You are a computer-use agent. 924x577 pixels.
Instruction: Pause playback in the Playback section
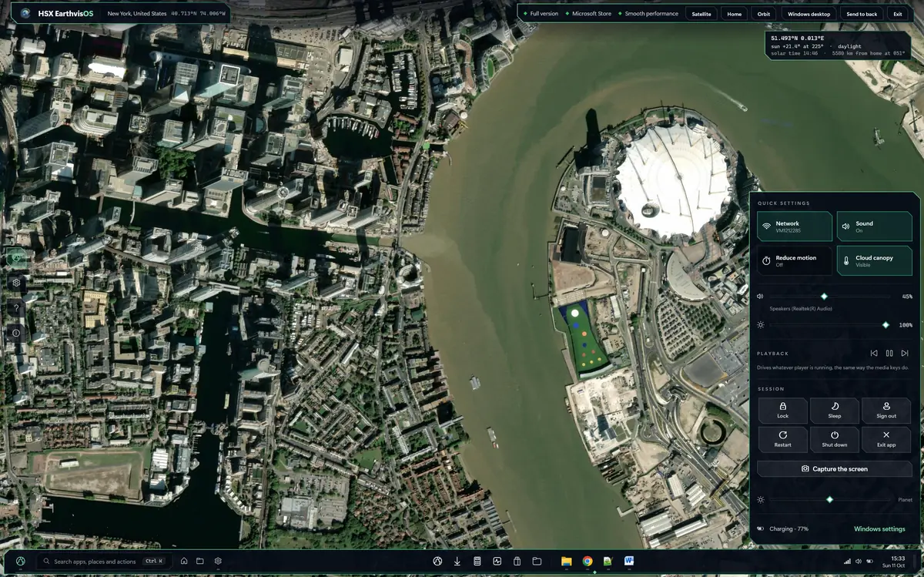(889, 353)
